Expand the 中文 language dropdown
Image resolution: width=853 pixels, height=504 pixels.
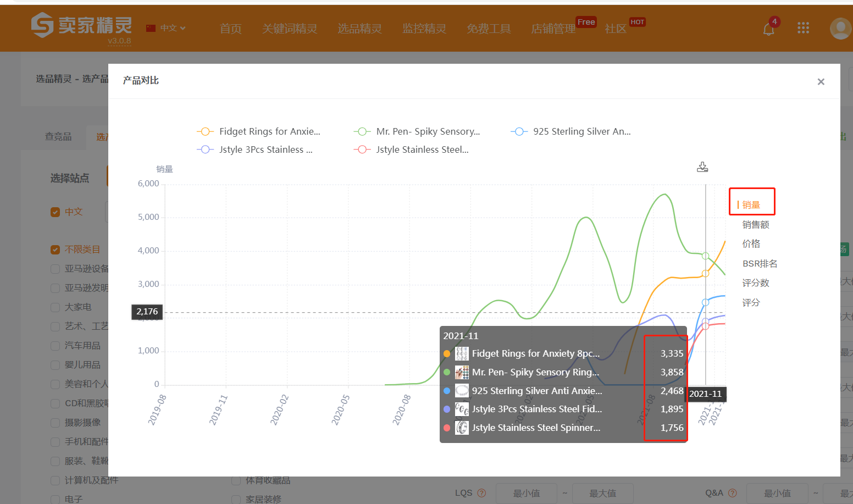(x=167, y=28)
